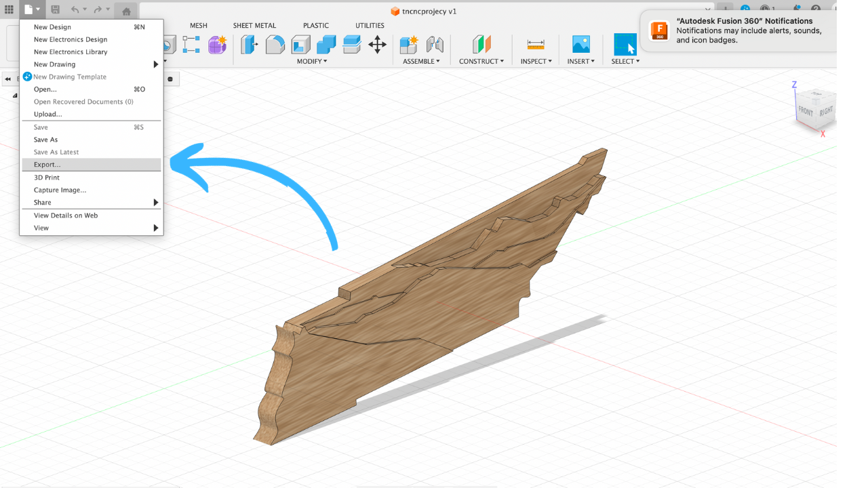Collapse the browser panel arrows
Viewport: 868px width, 488px height.
click(x=8, y=79)
